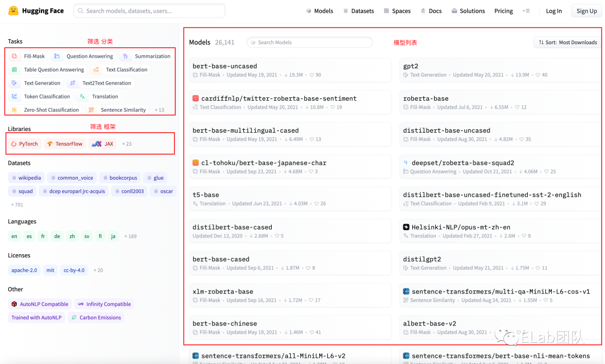Open the gpt2 model card
This screenshot has height=364, width=605.
coord(500,70)
